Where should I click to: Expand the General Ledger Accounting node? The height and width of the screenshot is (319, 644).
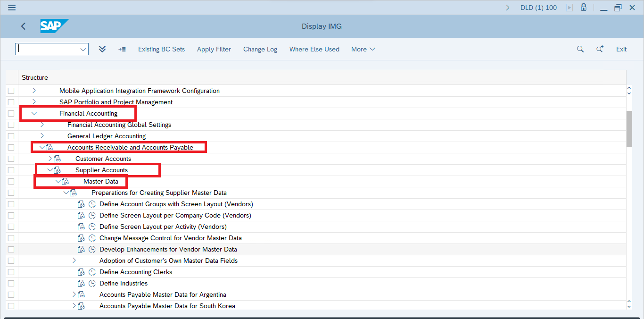pyautogui.click(x=42, y=136)
